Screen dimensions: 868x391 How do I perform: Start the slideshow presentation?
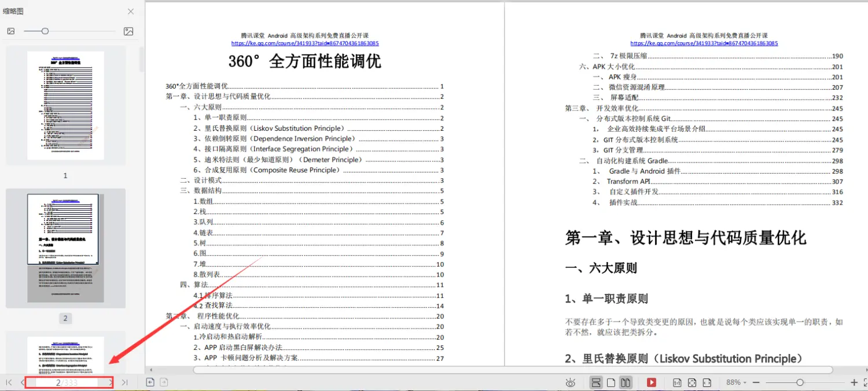(652, 382)
